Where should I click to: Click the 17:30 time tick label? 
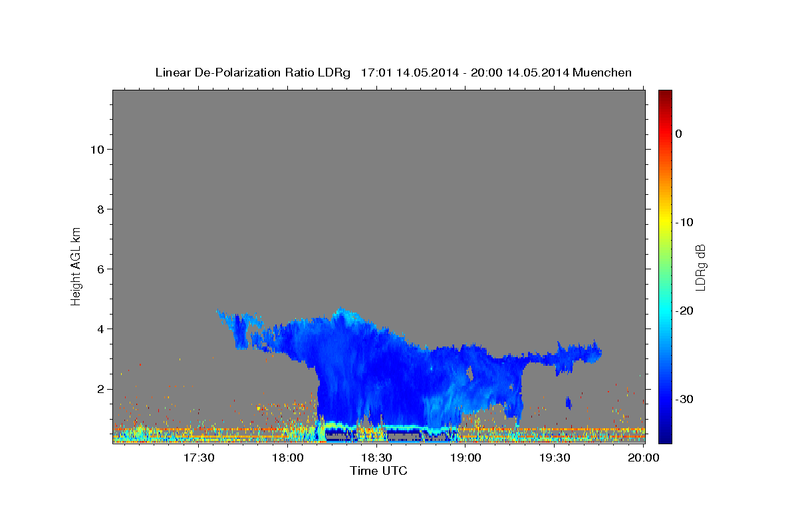199,459
